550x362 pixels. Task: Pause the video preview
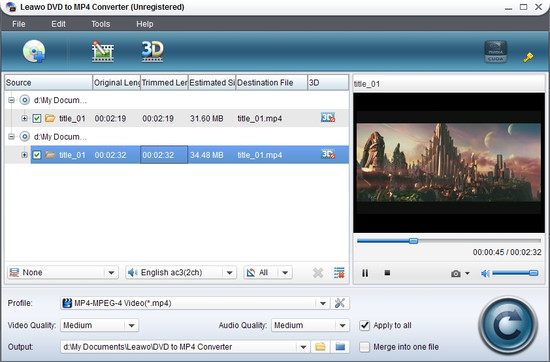(x=365, y=273)
